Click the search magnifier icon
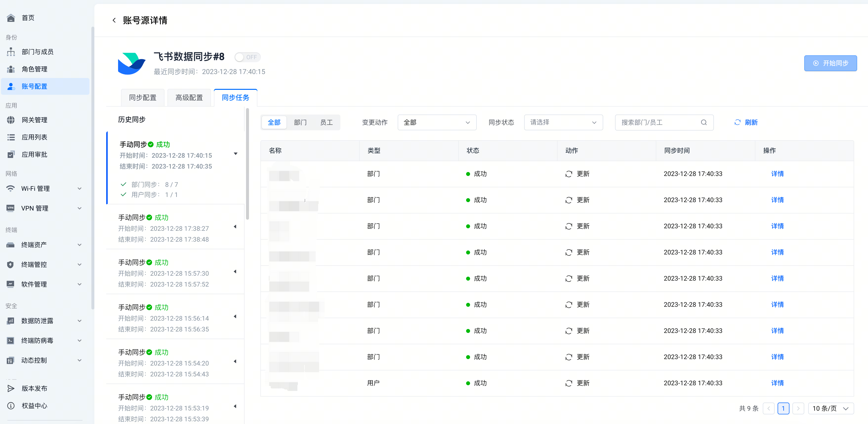This screenshot has height=424, width=868. (x=703, y=123)
